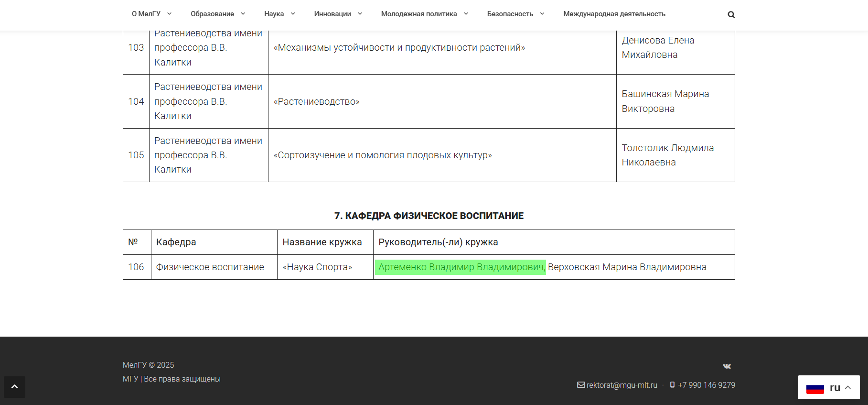Click row number 103
Image resolution: width=868 pixels, height=405 pixels.
coord(136,48)
